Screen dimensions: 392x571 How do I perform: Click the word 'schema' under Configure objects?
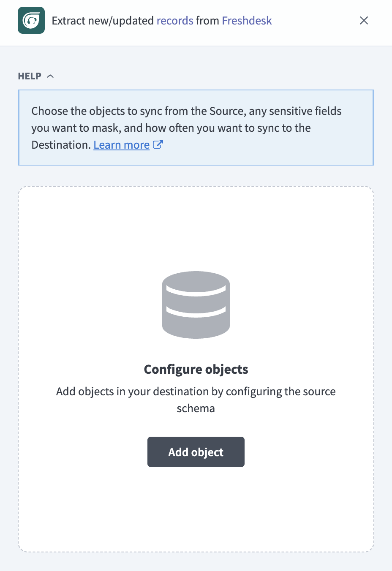[x=196, y=408]
